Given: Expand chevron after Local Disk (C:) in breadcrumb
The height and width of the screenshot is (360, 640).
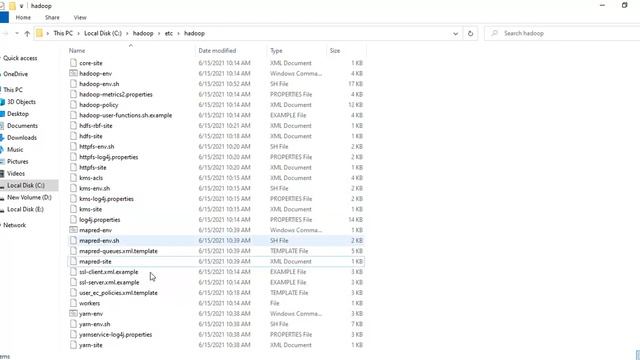Looking at the screenshot, I should (x=127, y=33).
